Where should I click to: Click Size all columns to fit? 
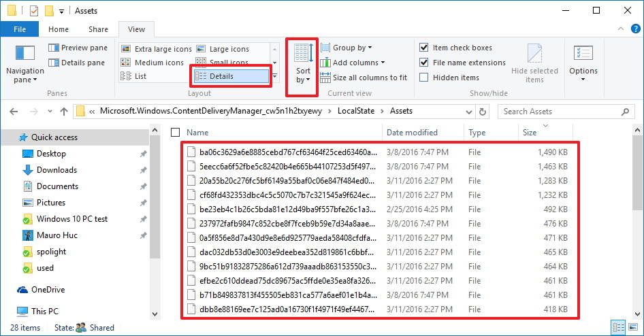point(364,78)
